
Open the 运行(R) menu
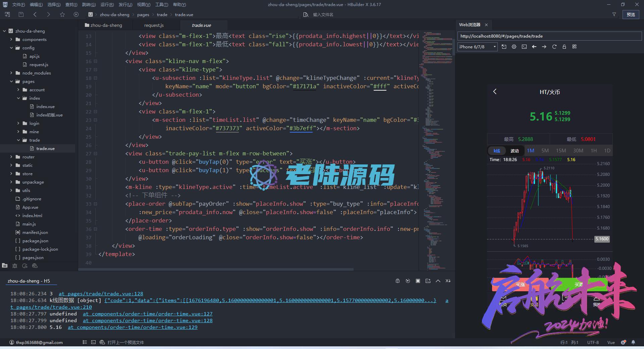pyautogui.click(x=107, y=5)
